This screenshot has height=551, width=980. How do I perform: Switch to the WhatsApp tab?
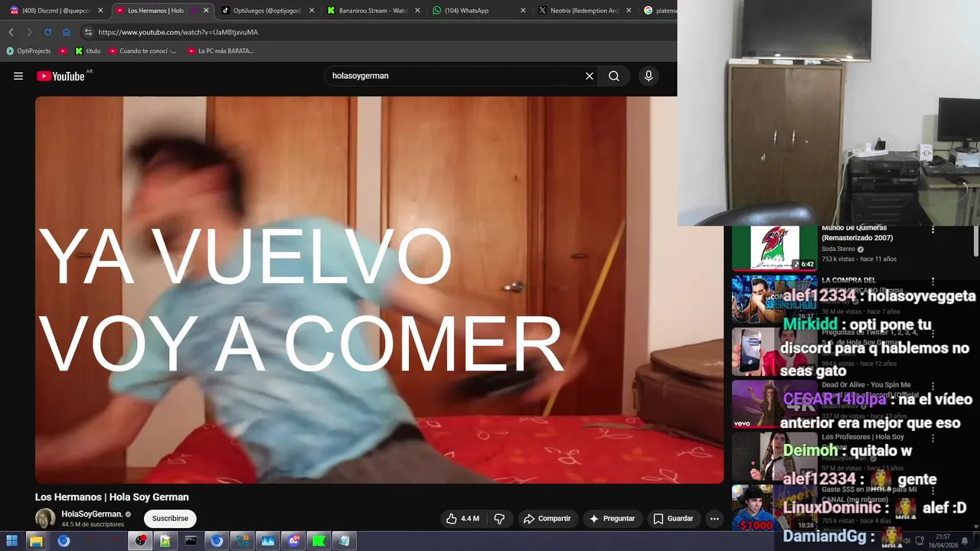point(480,11)
